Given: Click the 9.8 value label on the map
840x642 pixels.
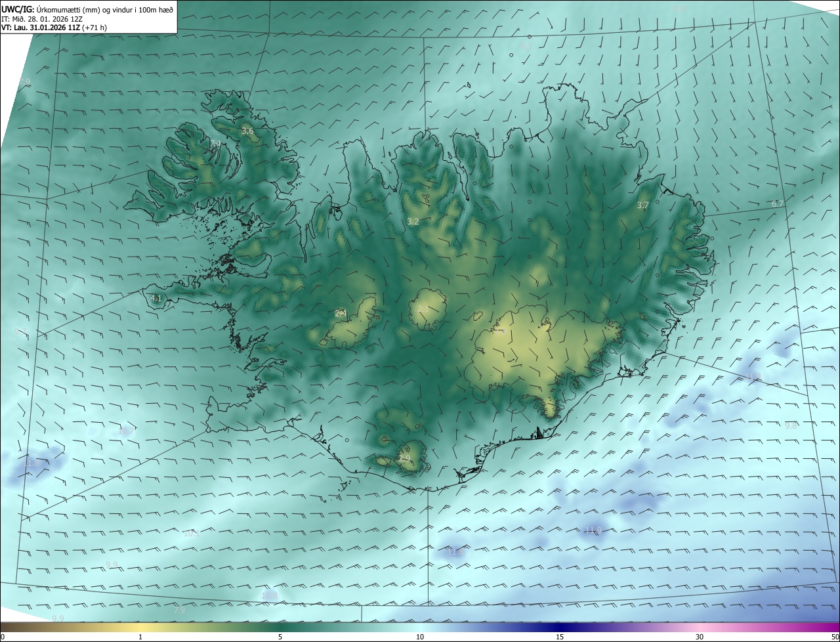Looking at the screenshot, I should coord(791,425).
